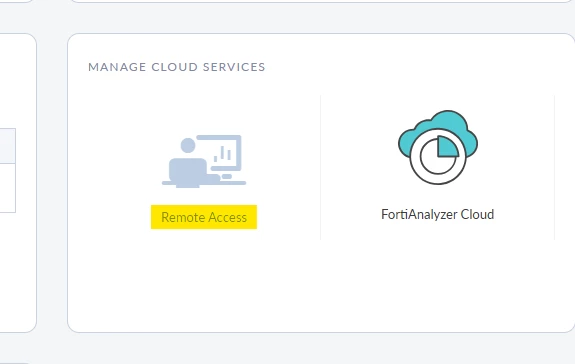Select the FortiAnalyzer Cloud text label
Image resolution: width=575 pixels, height=364 pixels.
[x=437, y=214]
